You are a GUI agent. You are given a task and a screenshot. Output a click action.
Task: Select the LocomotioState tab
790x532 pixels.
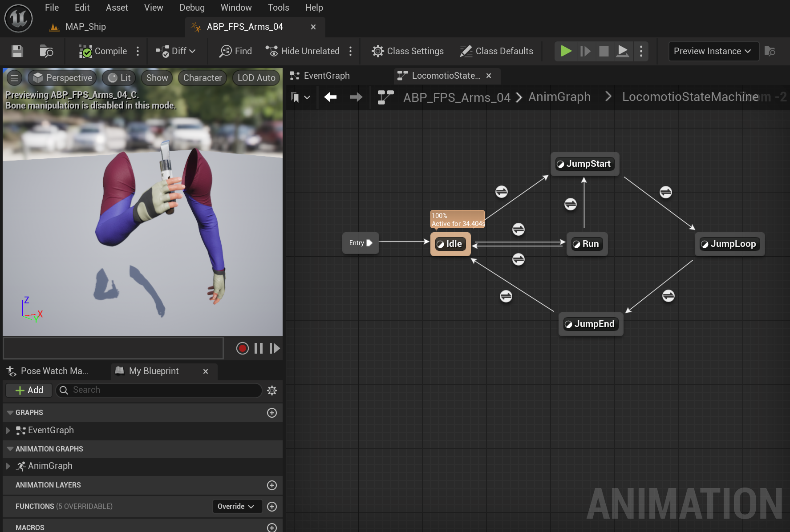point(439,76)
